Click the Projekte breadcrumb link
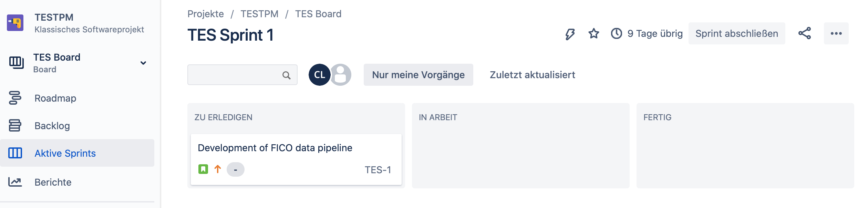 pyautogui.click(x=206, y=14)
